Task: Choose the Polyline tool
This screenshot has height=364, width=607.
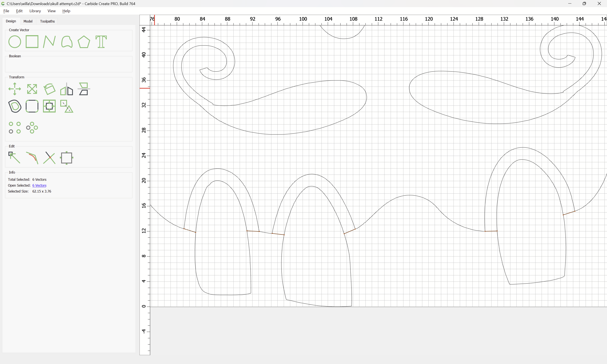Action: click(x=49, y=42)
